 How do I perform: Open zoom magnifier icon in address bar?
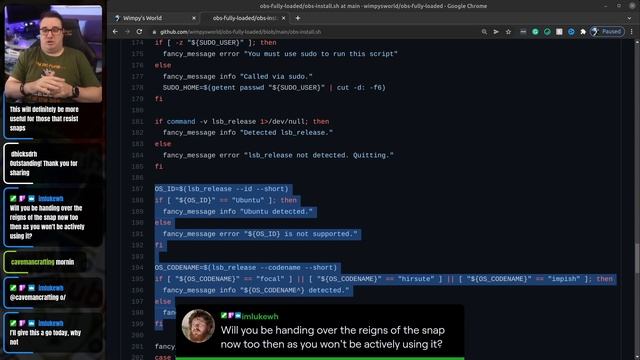(484, 32)
